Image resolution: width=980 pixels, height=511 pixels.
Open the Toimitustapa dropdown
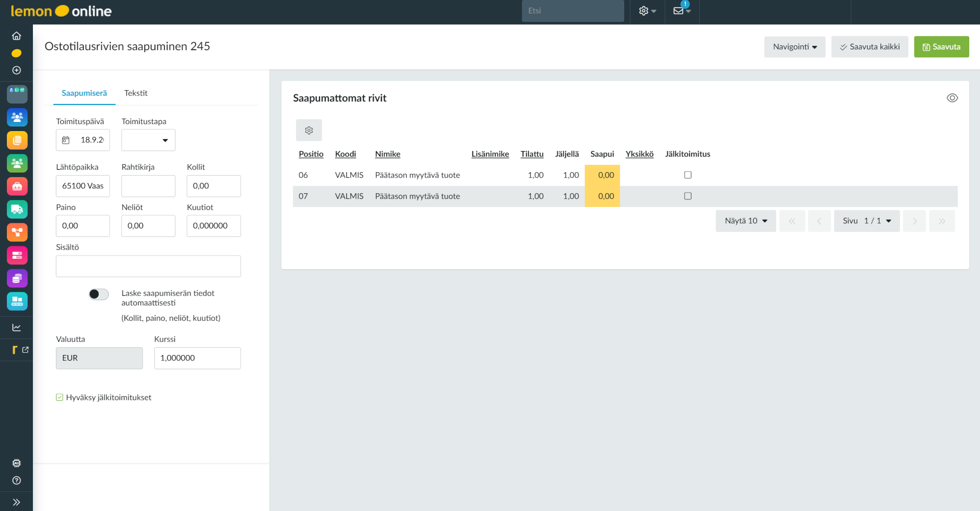(148, 140)
